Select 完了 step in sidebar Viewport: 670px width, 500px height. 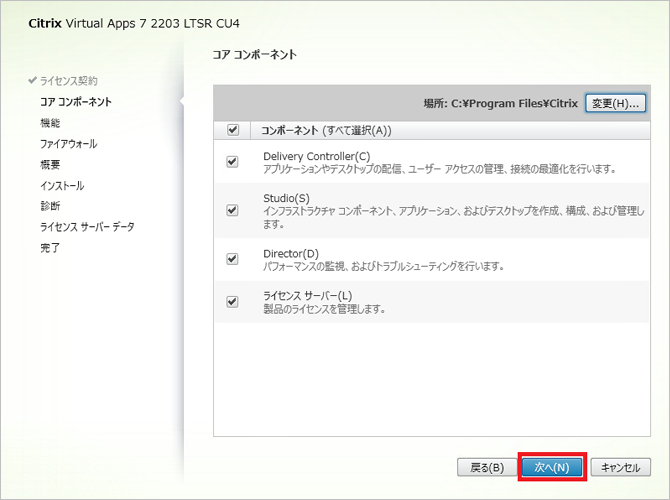point(50,248)
